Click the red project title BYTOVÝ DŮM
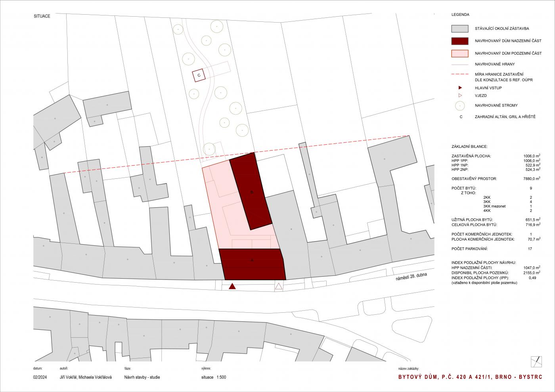The width and height of the screenshot is (555, 392). pos(470,377)
